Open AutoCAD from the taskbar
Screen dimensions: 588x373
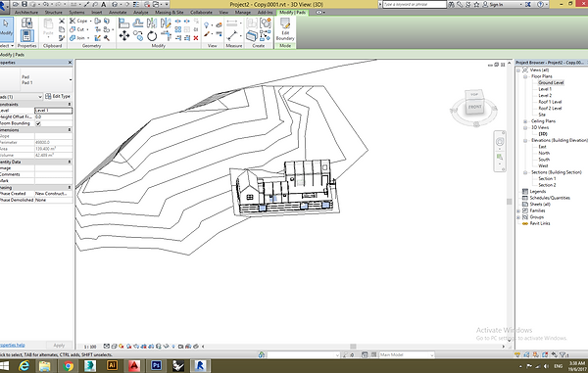coord(134,365)
